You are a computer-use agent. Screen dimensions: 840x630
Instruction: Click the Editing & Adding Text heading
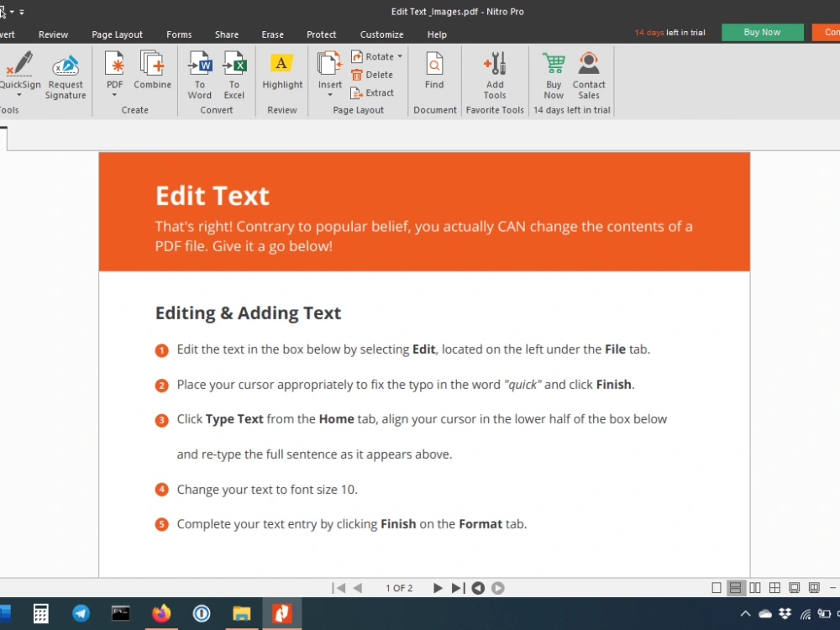tap(248, 312)
